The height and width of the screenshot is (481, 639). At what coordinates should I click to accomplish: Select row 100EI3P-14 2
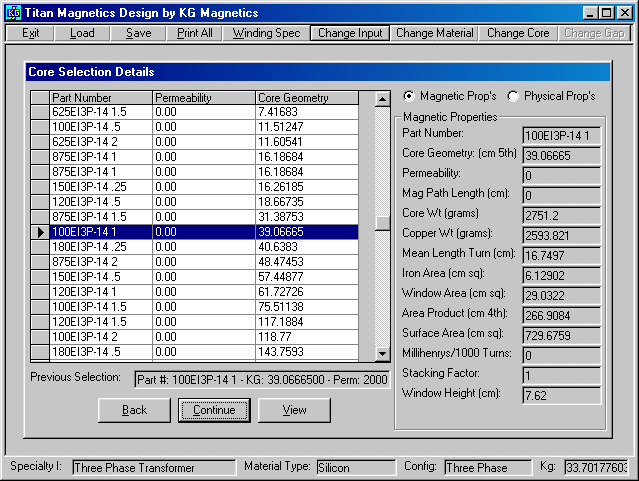[x=195, y=337]
